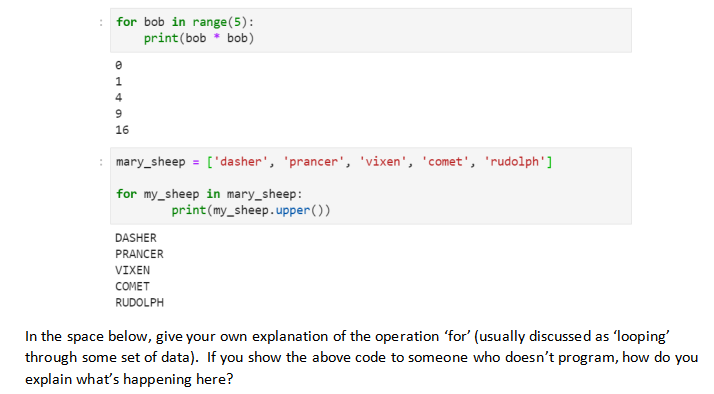Click the second cell's prompt colon marker
This screenshot has height=394, width=714.
(x=101, y=162)
